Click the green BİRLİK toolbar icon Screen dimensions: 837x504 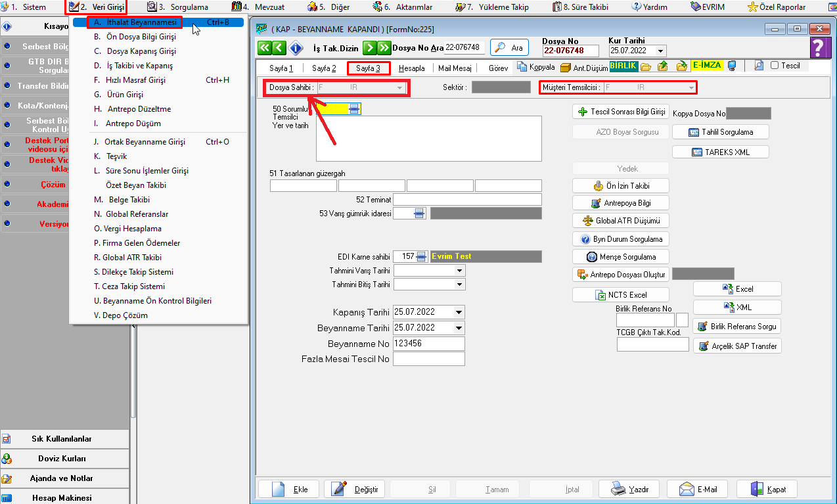(x=623, y=66)
